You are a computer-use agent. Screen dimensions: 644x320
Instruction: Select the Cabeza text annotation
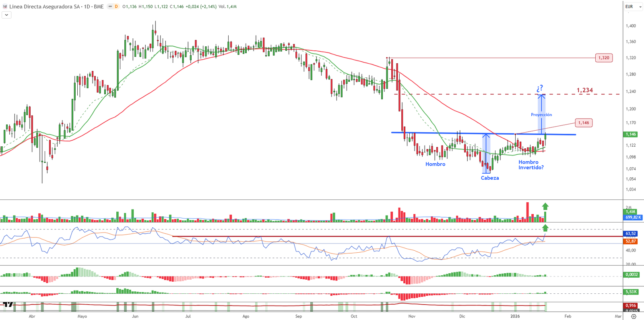tap(489, 178)
